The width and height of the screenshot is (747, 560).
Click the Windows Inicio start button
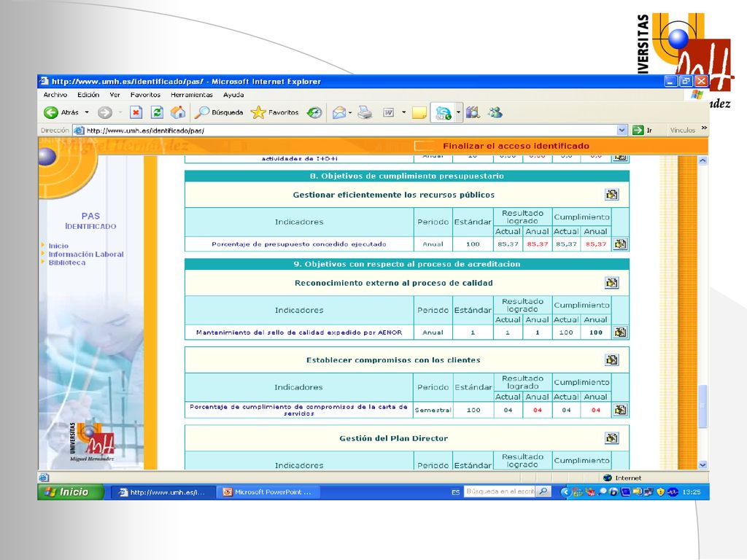point(71,492)
